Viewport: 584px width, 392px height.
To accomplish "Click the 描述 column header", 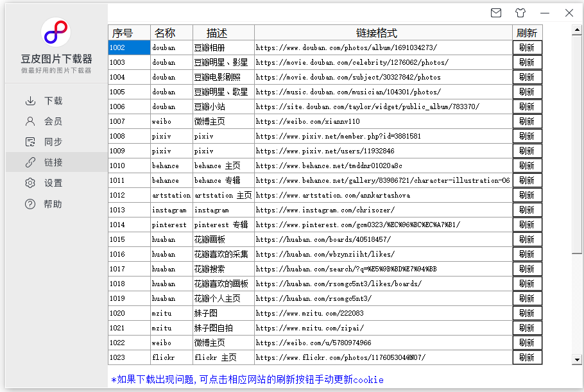I will [x=223, y=33].
